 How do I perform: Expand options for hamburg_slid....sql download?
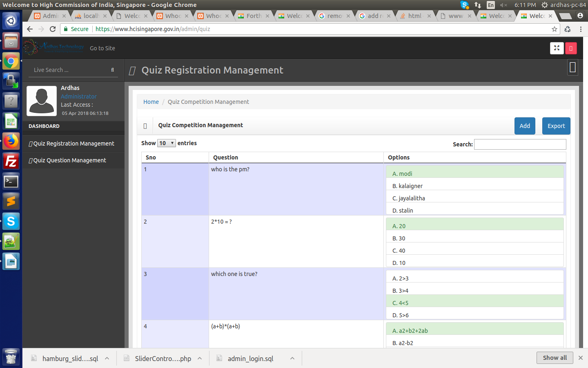click(107, 358)
